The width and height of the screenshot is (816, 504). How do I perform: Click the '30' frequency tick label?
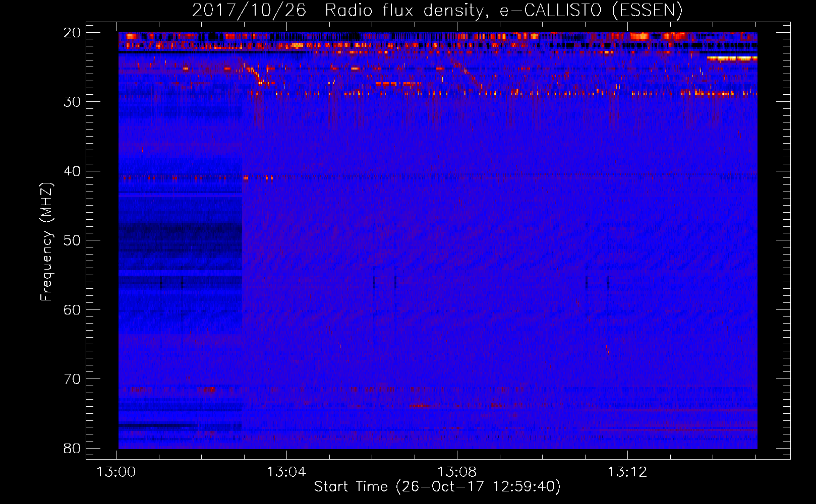pos(72,102)
